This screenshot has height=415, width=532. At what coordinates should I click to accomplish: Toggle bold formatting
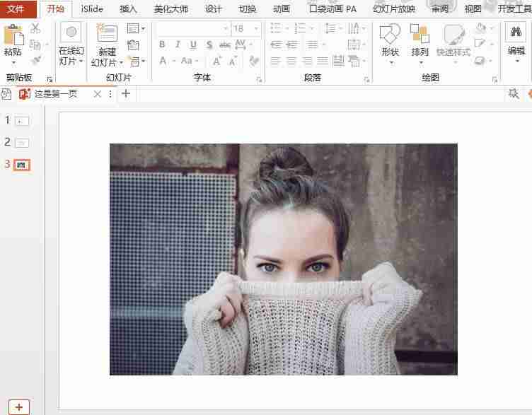point(162,44)
